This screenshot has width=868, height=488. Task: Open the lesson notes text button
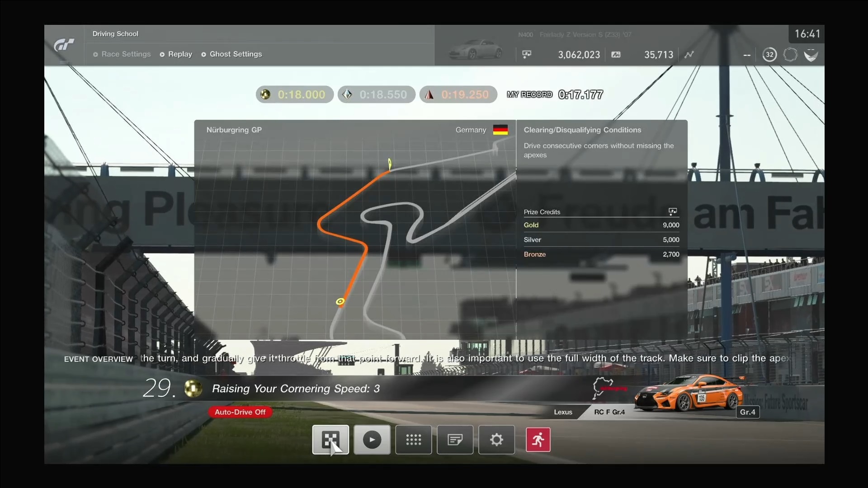pos(455,440)
